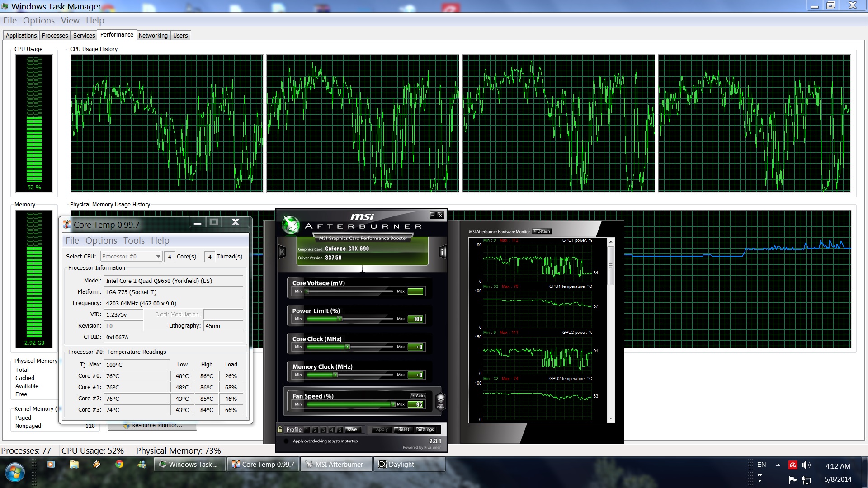Toggle Auto fan speed in Afterburner
The height and width of the screenshot is (488, 868).
[x=418, y=395]
